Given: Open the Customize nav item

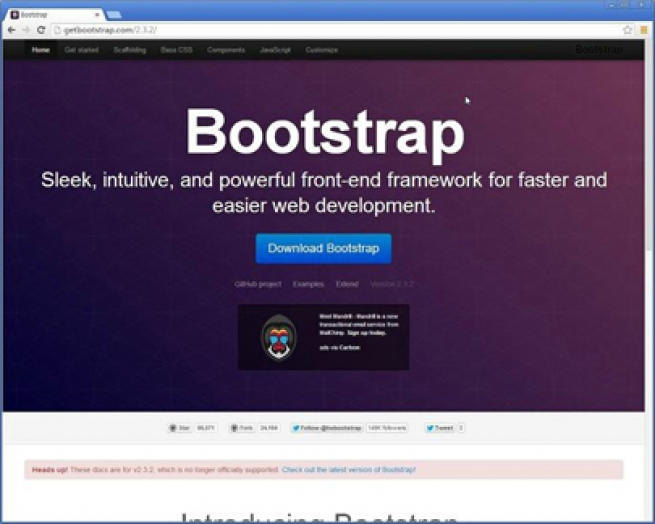Looking at the screenshot, I should click(x=321, y=50).
